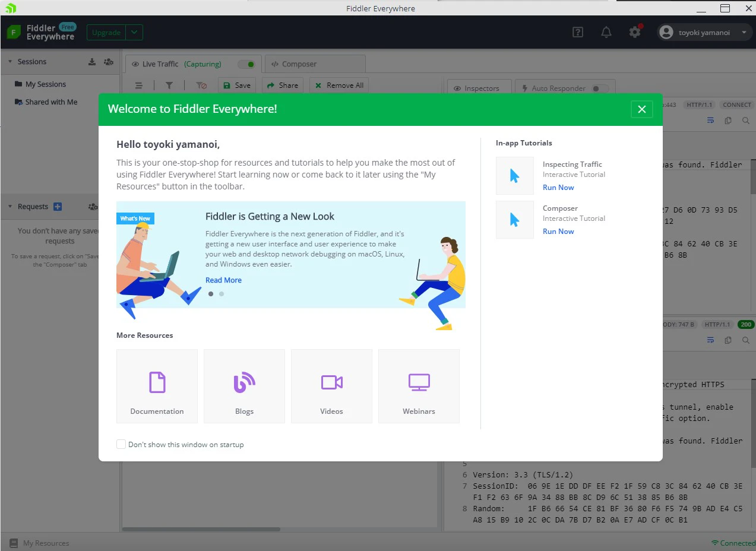
Task: Open the help icon in the top bar
Action: pyautogui.click(x=577, y=33)
